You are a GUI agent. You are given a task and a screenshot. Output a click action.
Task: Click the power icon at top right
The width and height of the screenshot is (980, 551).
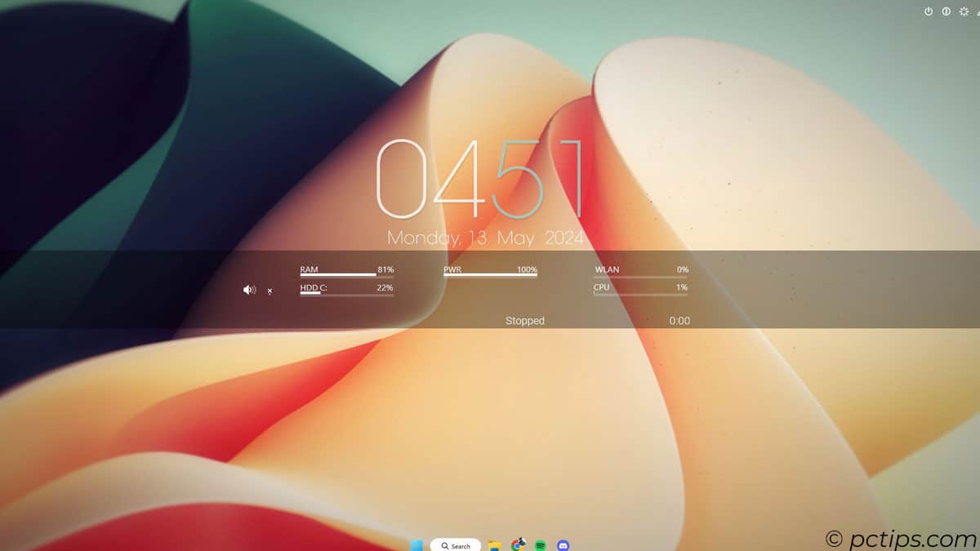click(929, 11)
